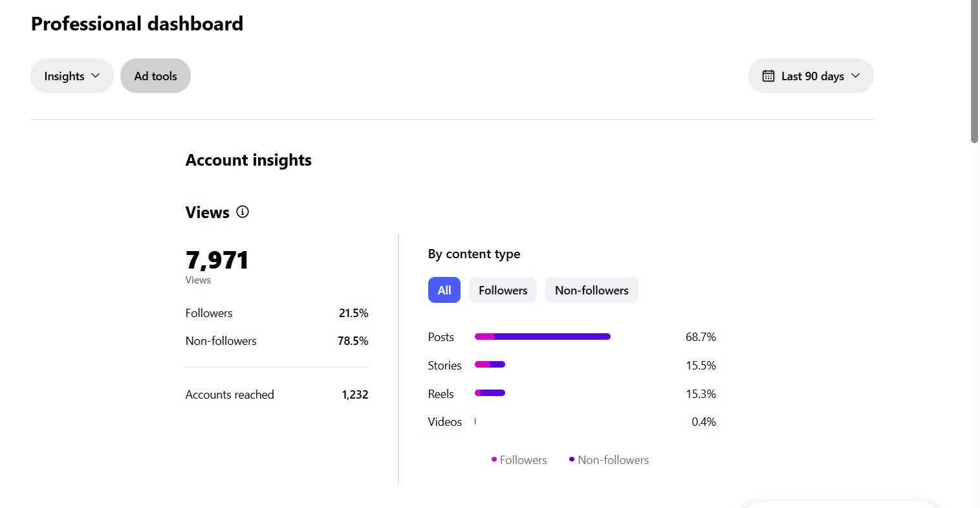Click the Stories percentage bar

tap(490, 364)
